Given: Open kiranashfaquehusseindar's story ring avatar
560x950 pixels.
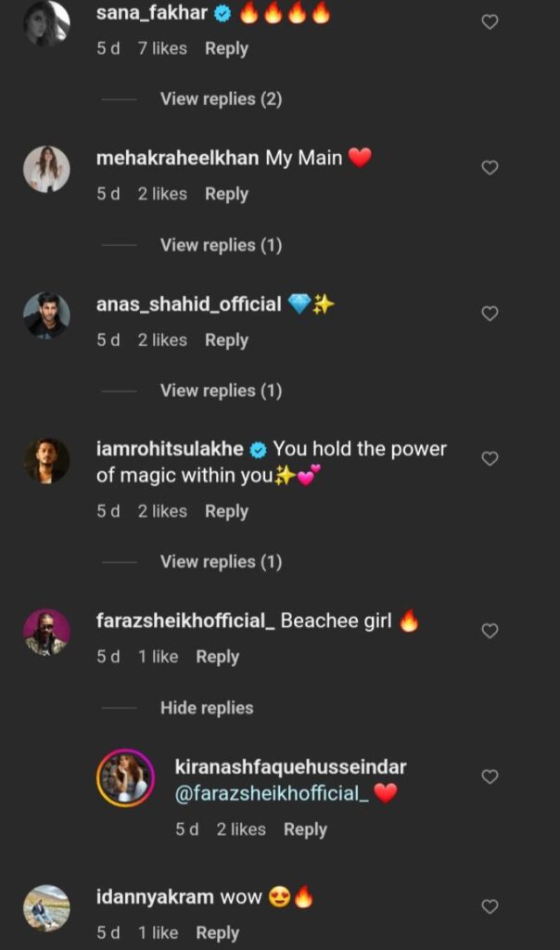Looking at the screenshot, I should point(125,778).
